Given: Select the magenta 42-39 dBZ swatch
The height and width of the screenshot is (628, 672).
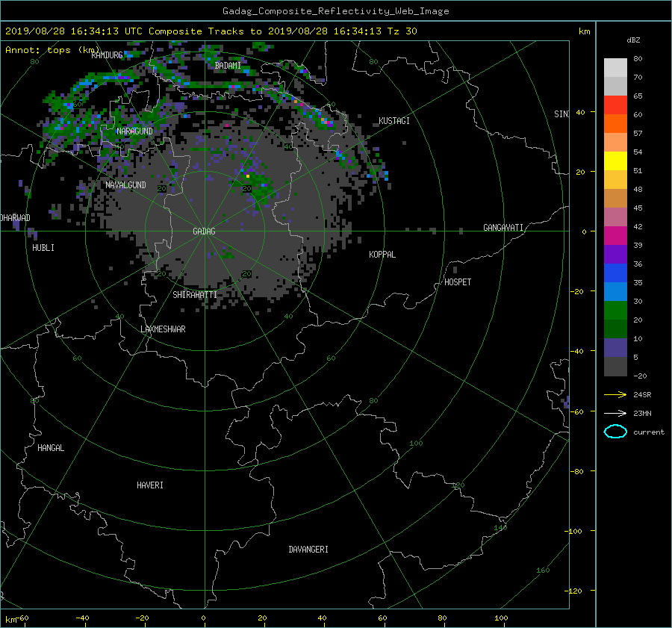Looking at the screenshot, I should (615, 236).
